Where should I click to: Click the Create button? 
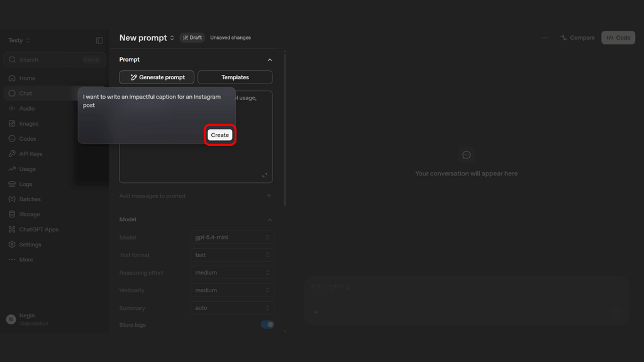(x=219, y=135)
